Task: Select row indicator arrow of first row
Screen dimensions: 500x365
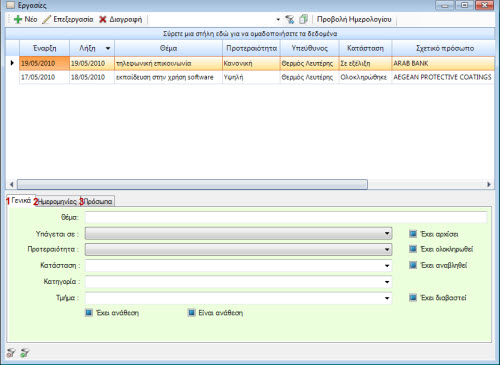Action: [x=12, y=63]
